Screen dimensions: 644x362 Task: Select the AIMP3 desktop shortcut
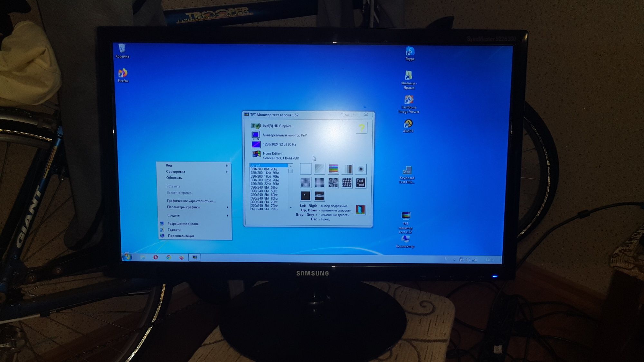(408, 126)
